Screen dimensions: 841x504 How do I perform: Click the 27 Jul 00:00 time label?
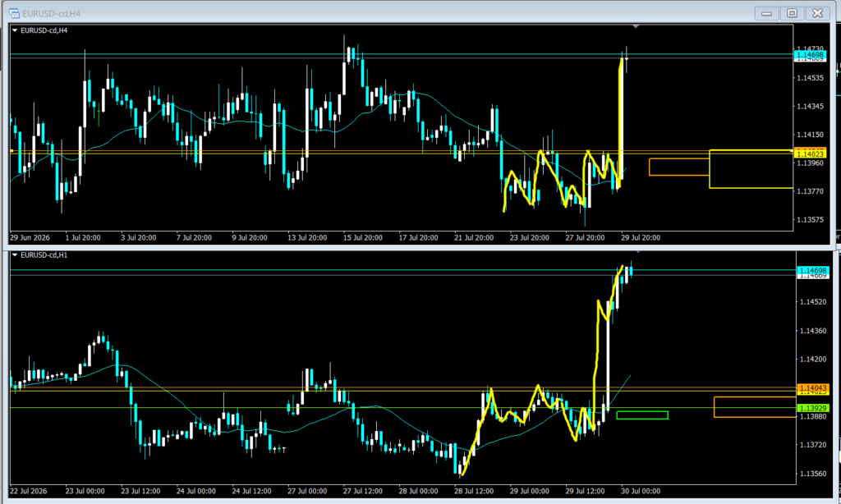click(x=307, y=491)
